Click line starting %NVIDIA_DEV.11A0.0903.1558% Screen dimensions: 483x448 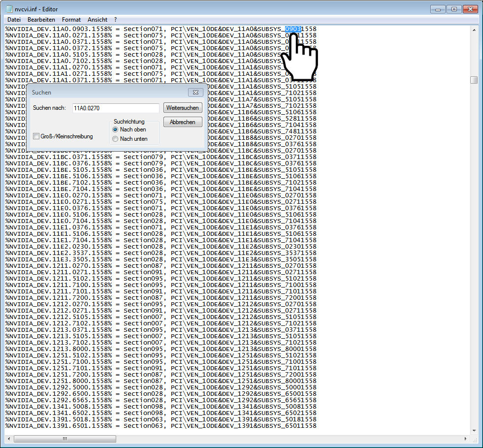coord(161,29)
